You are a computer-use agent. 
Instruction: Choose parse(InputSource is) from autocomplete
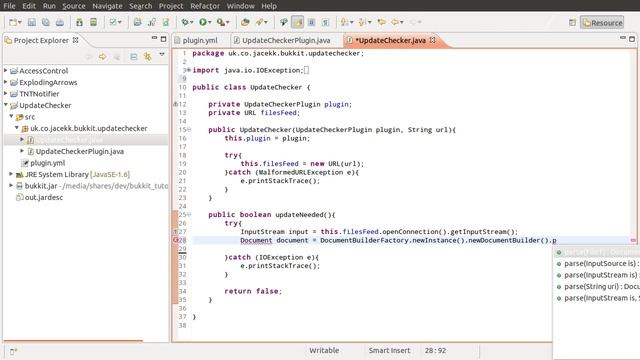tap(598, 264)
